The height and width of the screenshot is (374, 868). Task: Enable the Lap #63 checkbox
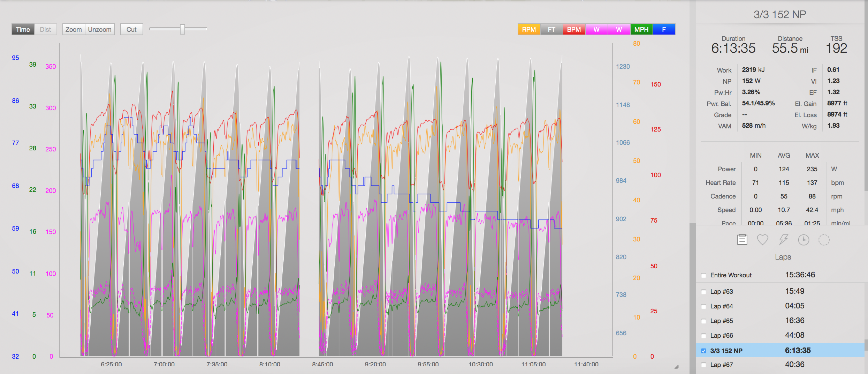point(703,292)
